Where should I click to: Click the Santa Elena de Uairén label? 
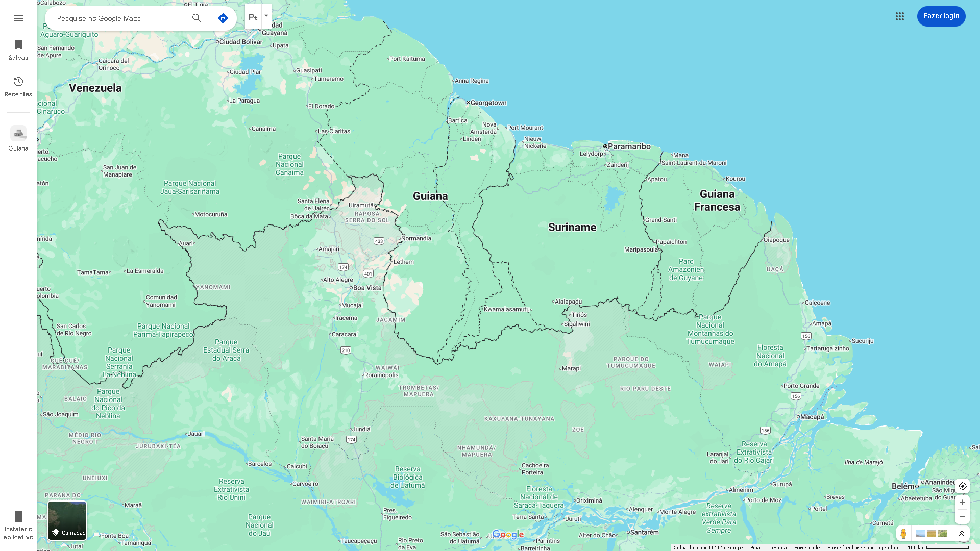point(314,205)
